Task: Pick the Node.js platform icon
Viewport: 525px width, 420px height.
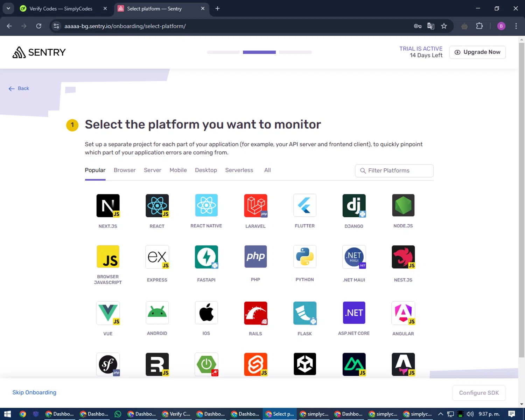Action: pyautogui.click(x=403, y=205)
